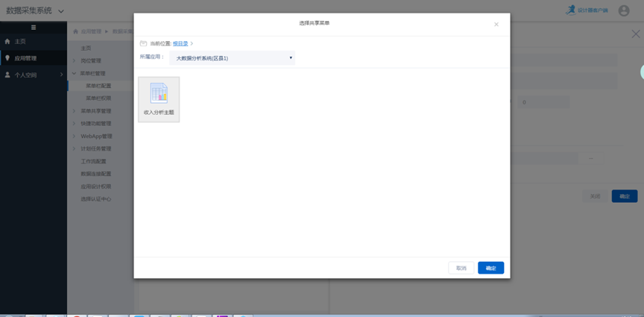Select 菜单栏配置 in the tree

tap(98, 86)
